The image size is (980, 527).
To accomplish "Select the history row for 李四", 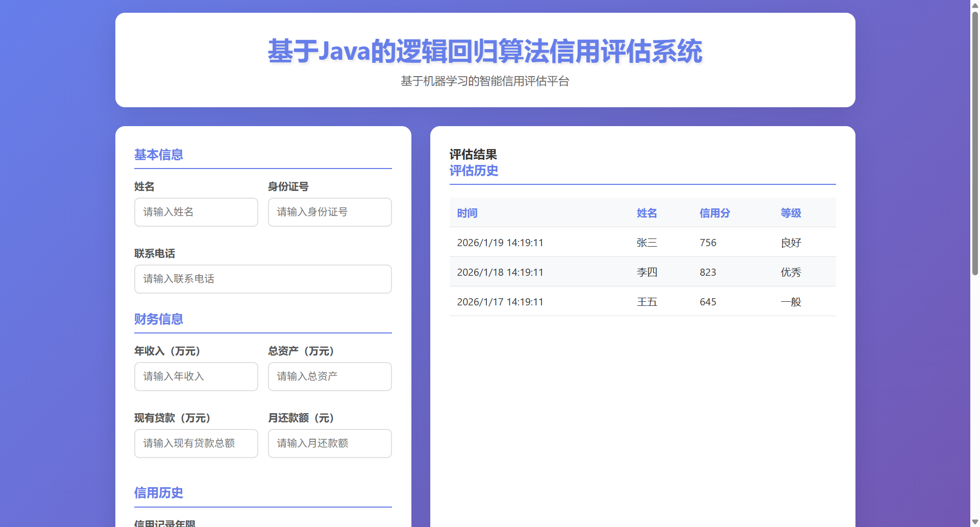I will [642, 272].
